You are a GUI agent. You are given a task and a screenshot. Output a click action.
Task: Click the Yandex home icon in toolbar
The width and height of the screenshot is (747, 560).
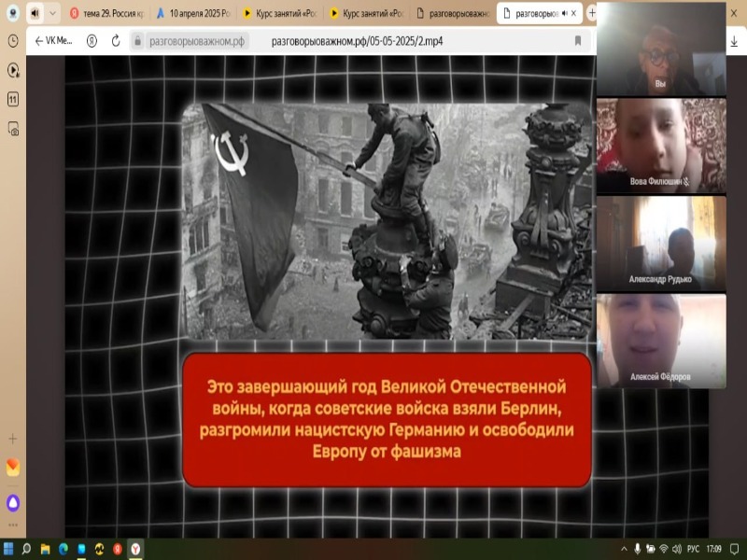[92, 41]
